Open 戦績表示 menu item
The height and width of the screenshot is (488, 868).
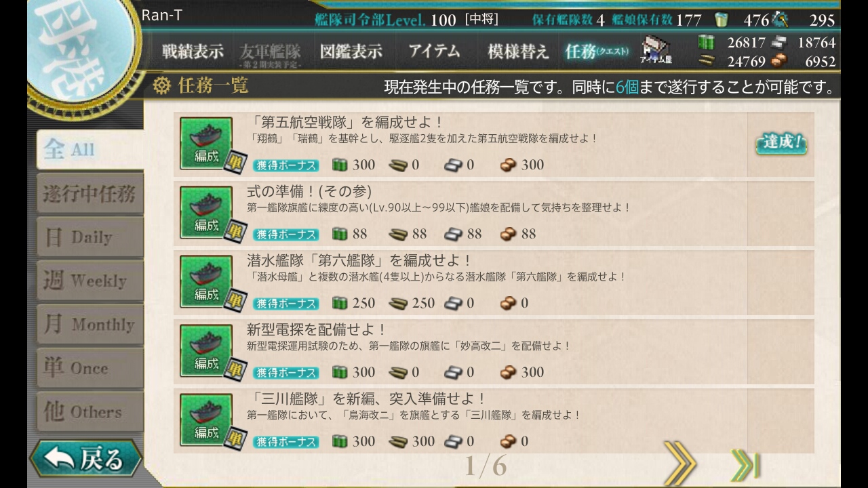(x=193, y=51)
